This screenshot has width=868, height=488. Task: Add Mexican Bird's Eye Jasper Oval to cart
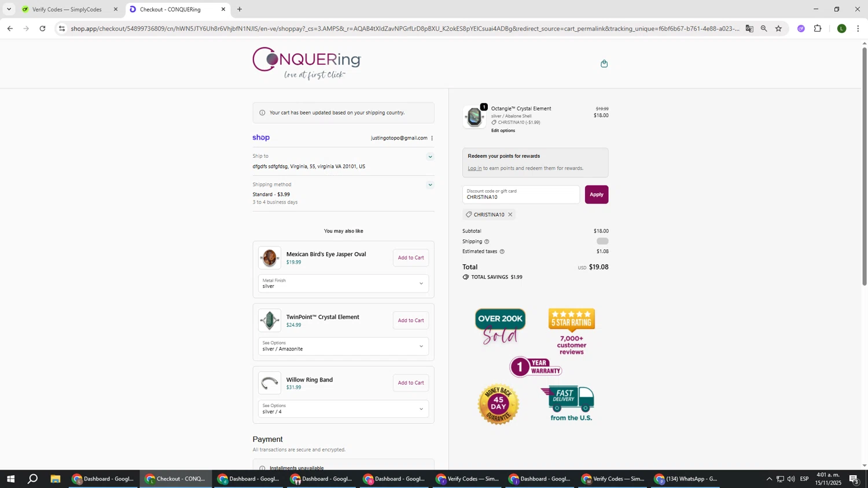click(411, 258)
